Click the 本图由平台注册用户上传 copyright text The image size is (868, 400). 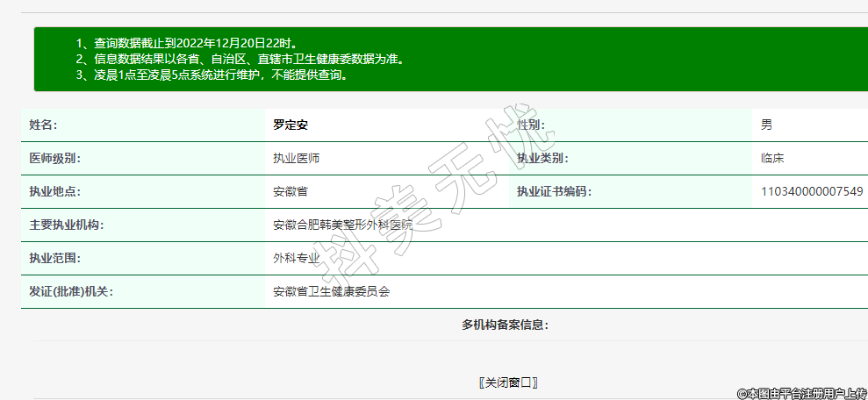tap(801, 394)
